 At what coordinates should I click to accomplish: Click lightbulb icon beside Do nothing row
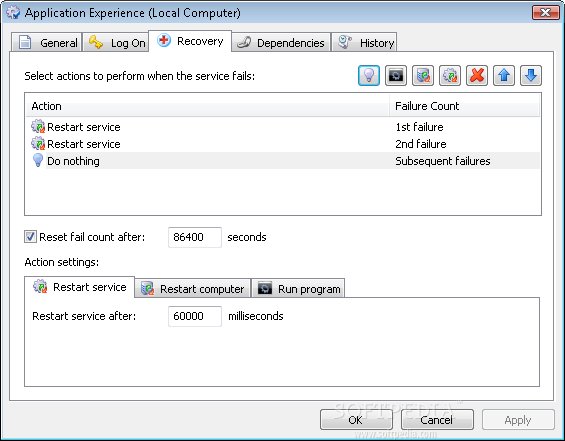tap(38, 160)
